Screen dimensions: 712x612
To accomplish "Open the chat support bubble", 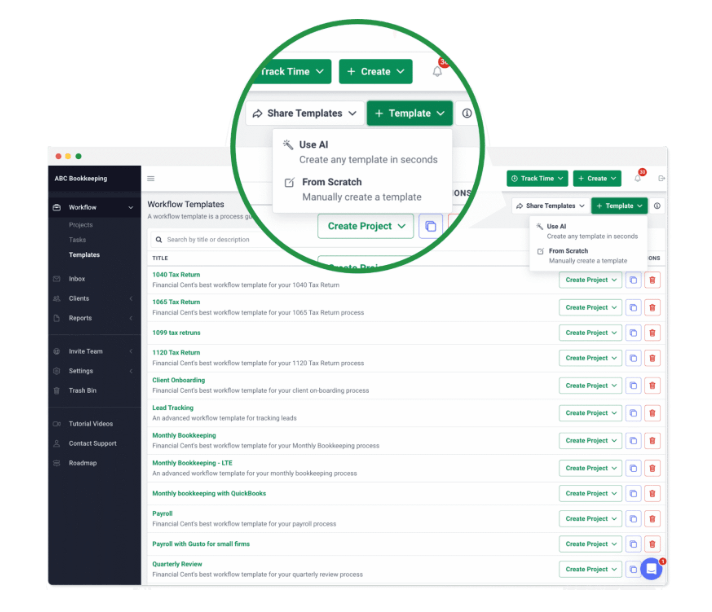I will click(x=651, y=568).
